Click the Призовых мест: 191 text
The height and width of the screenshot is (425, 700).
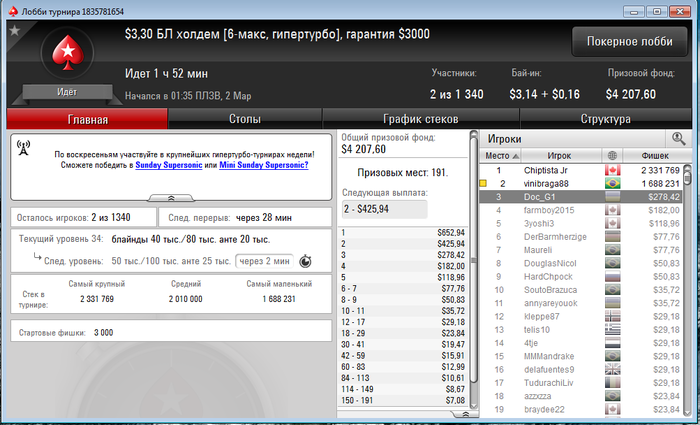[x=403, y=173]
